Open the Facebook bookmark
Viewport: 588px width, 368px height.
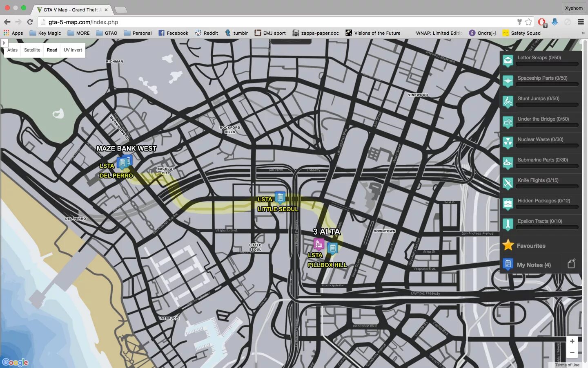pyautogui.click(x=174, y=33)
